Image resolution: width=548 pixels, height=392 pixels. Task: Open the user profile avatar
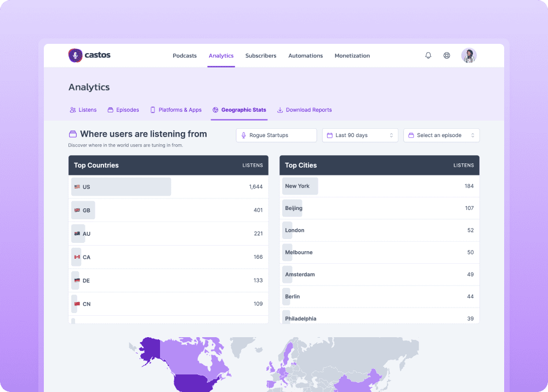469,55
